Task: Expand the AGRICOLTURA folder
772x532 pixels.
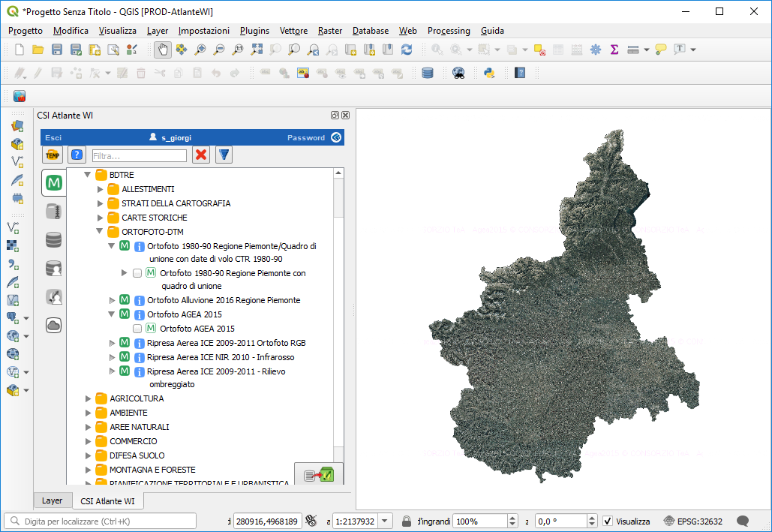Action: (89, 398)
